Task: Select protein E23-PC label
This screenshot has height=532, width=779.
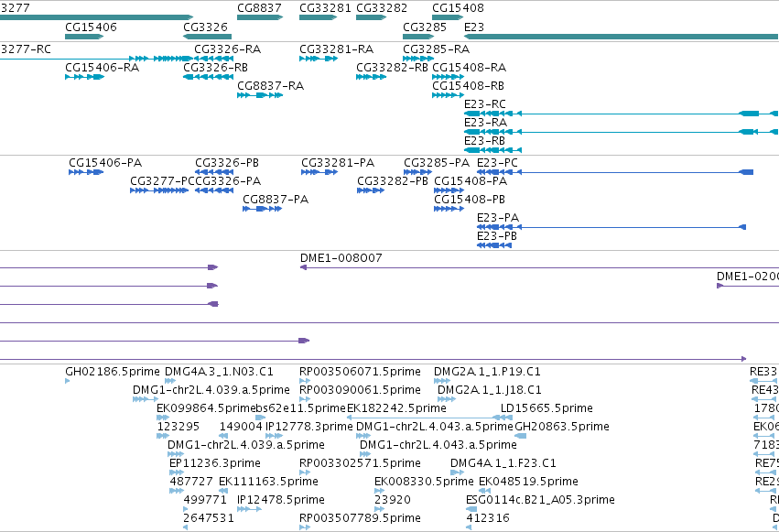Action: (497, 163)
